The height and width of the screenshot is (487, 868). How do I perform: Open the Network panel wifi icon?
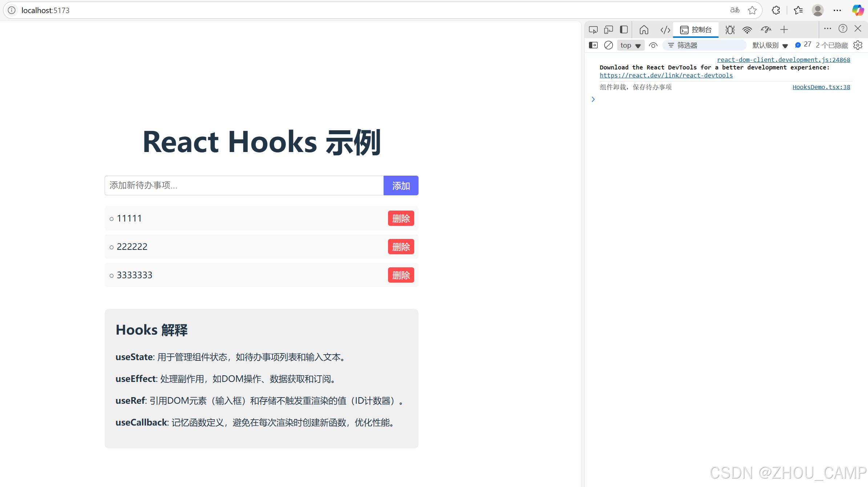747,29
